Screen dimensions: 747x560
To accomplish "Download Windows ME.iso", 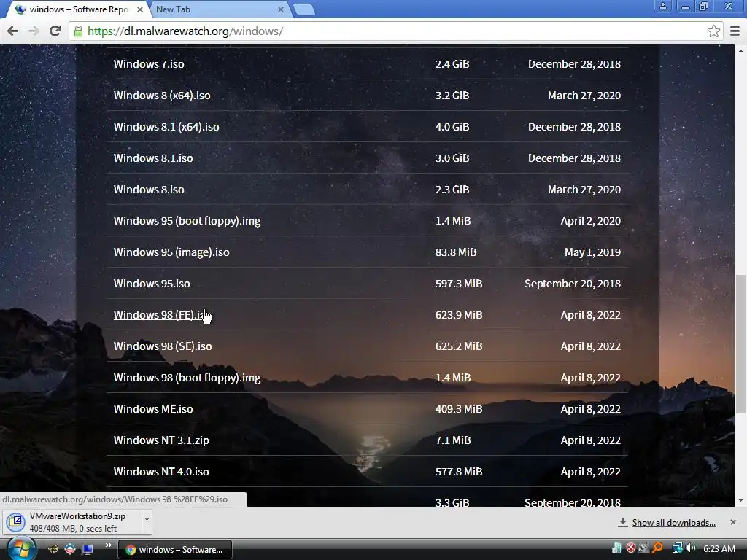I will [x=153, y=409].
